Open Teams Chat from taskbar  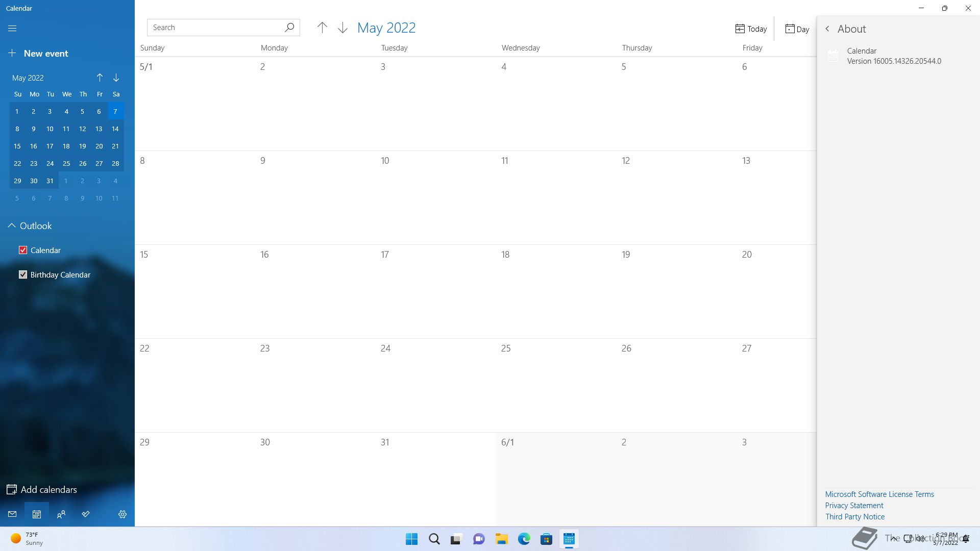tap(479, 539)
